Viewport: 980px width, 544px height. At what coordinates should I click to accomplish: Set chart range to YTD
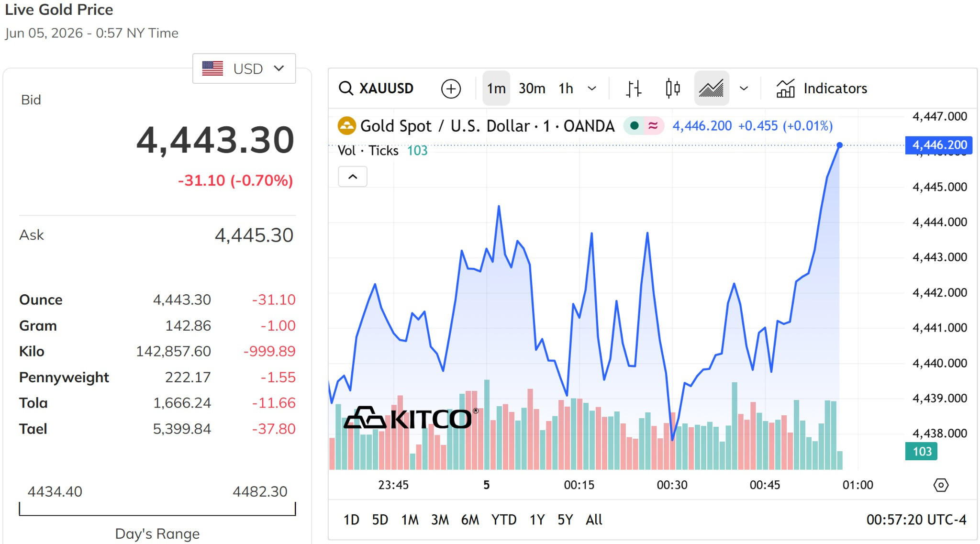point(504,520)
